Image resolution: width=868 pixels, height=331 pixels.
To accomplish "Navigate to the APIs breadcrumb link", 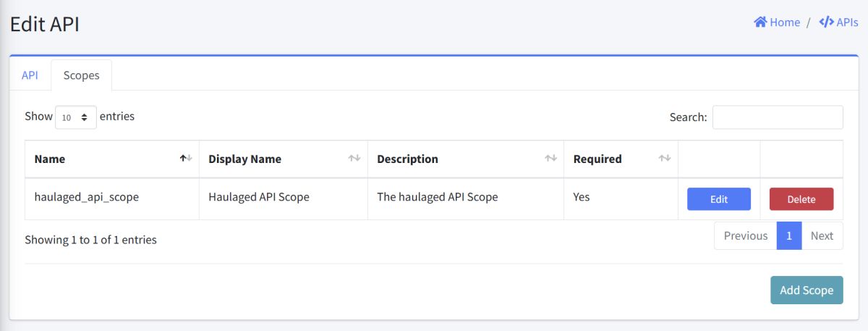I will [847, 22].
